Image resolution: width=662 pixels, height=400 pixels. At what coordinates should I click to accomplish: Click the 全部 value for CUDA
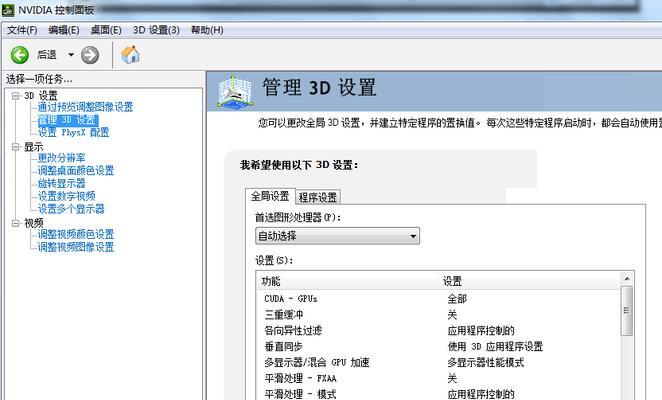(x=457, y=299)
